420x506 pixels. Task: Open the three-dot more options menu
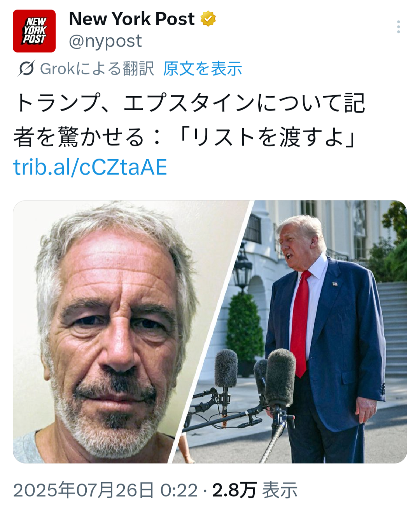point(398,27)
